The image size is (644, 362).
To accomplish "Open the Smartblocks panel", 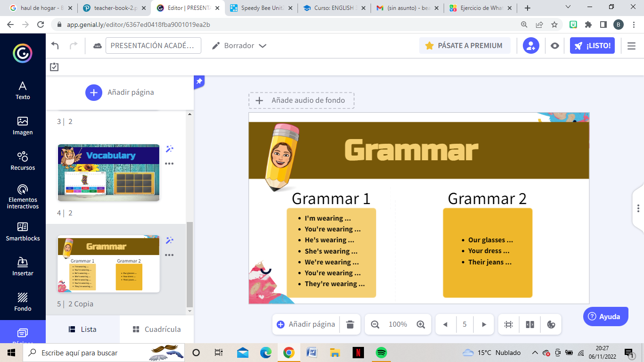I will 23,231.
